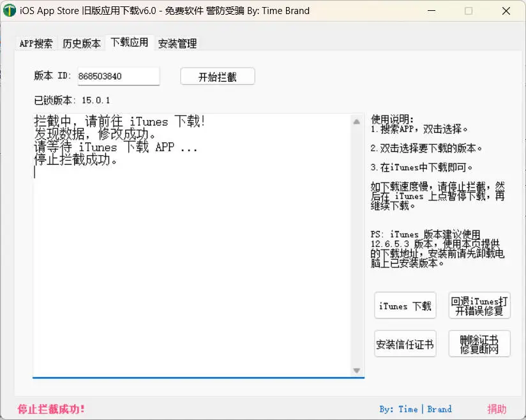Open the 回退iTunes打开错误修复 tool
This screenshot has height=420, width=526.
pos(479,306)
